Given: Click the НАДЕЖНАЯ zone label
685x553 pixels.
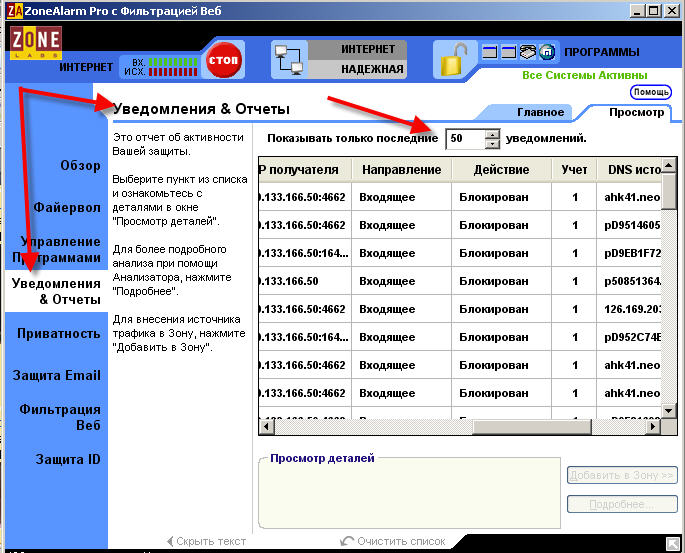Looking at the screenshot, I should click(x=372, y=69).
